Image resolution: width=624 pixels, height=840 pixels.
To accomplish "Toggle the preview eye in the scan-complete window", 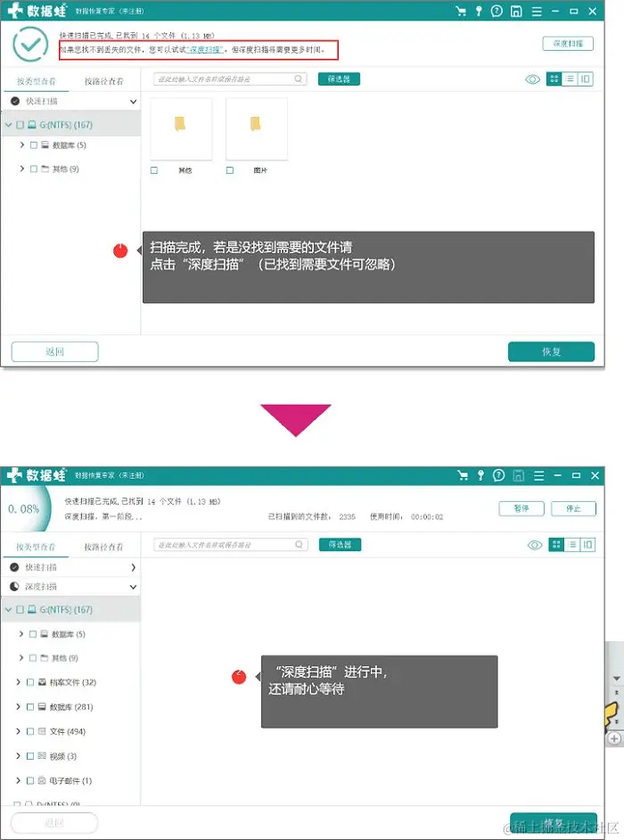I will click(532, 79).
